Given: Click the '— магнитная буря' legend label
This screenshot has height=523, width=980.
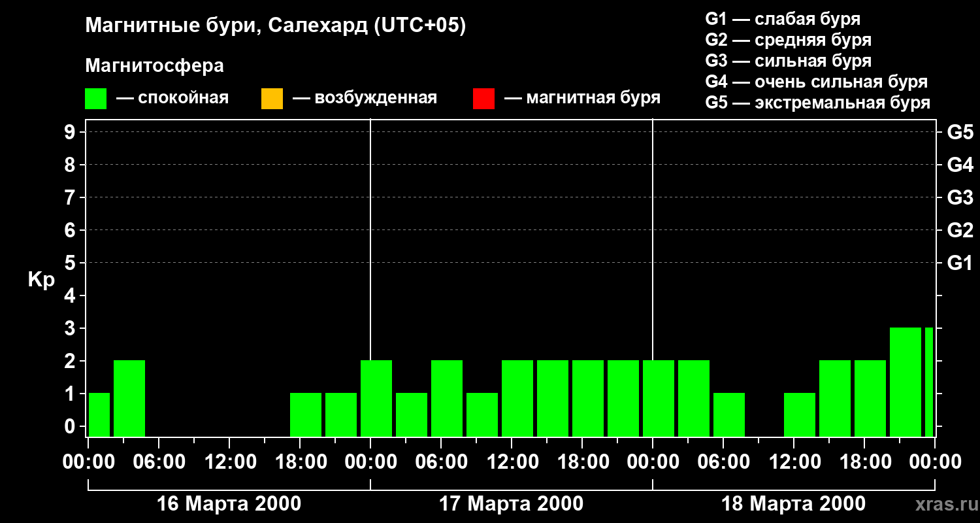Looking at the screenshot, I should click(582, 99).
